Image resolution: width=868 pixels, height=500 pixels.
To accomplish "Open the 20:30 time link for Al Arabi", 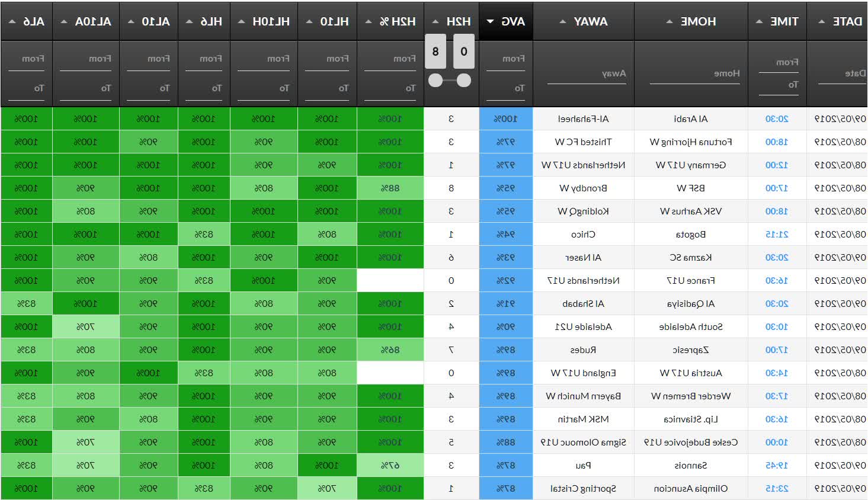I will pyautogui.click(x=777, y=119).
